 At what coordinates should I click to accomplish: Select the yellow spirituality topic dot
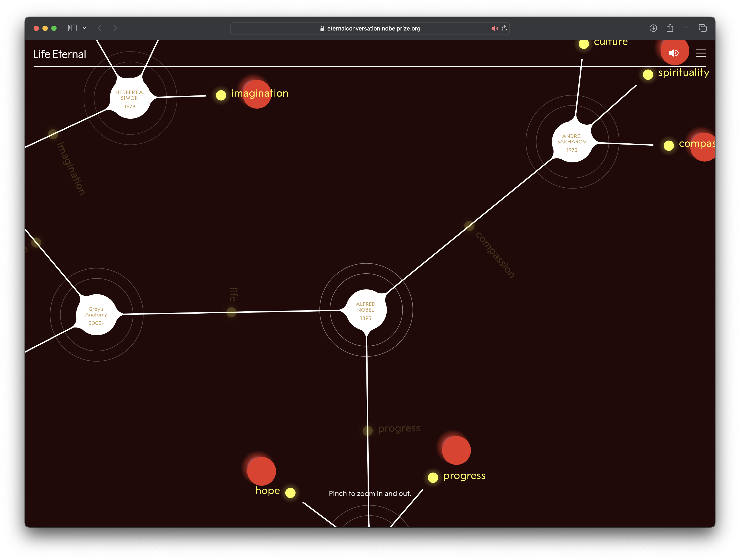tap(648, 74)
